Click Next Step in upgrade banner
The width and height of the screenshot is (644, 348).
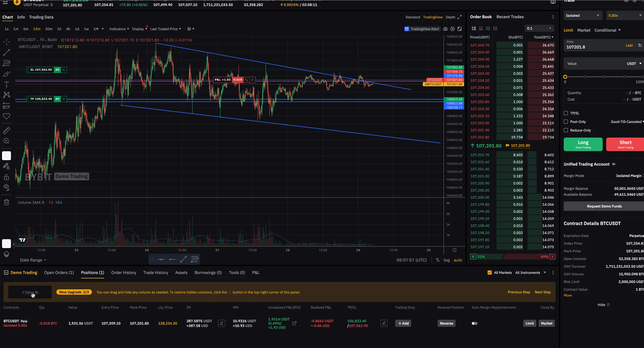point(543,292)
